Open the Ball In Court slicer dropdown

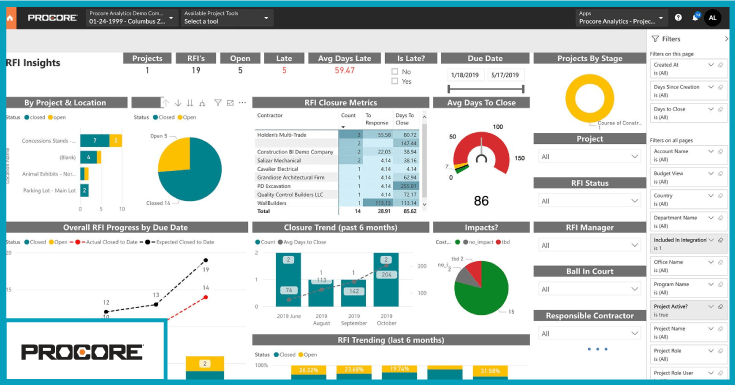click(589, 289)
